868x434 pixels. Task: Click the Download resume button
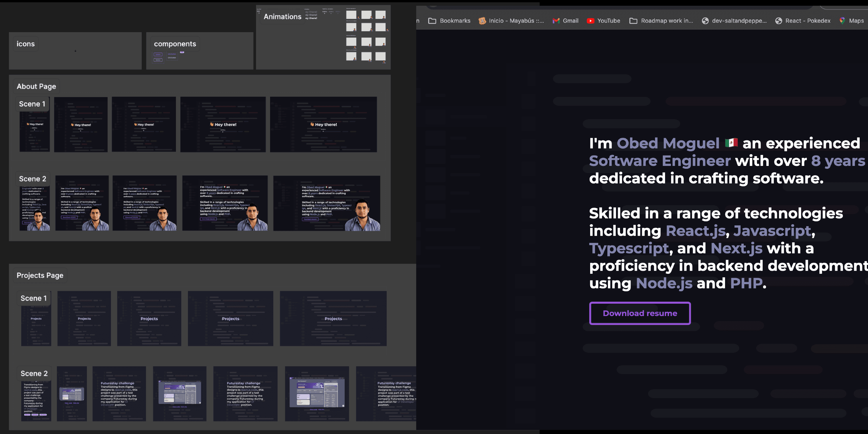click(640, 313)
